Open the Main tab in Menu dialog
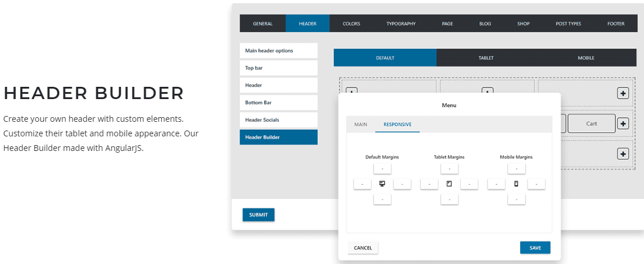This screenshot has height=264, width=644. coord(361,124)
